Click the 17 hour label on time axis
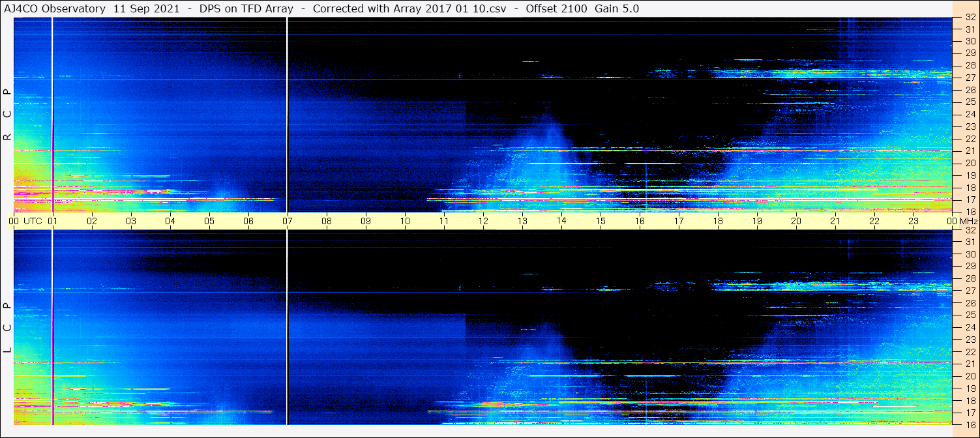 679,221
